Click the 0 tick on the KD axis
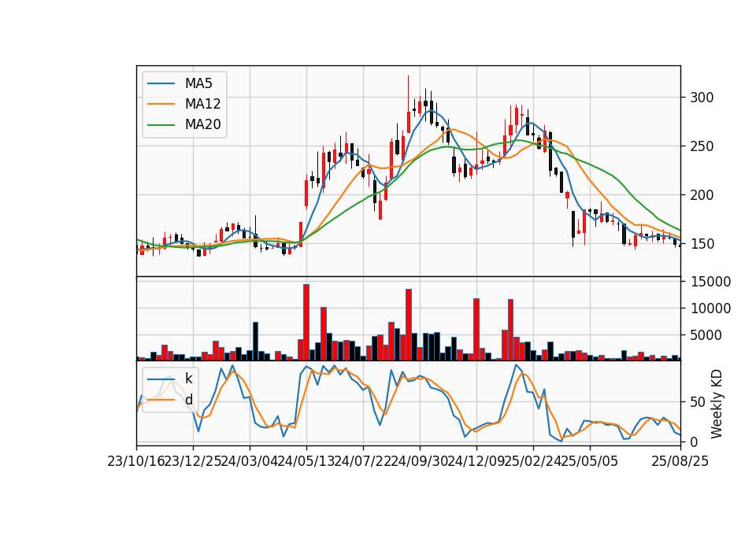This screenshot has height=543, width=756. 694,441
